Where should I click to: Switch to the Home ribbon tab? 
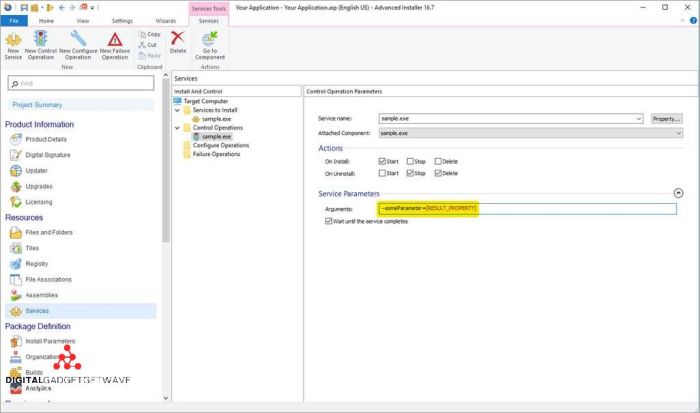[x=46, y=21]
